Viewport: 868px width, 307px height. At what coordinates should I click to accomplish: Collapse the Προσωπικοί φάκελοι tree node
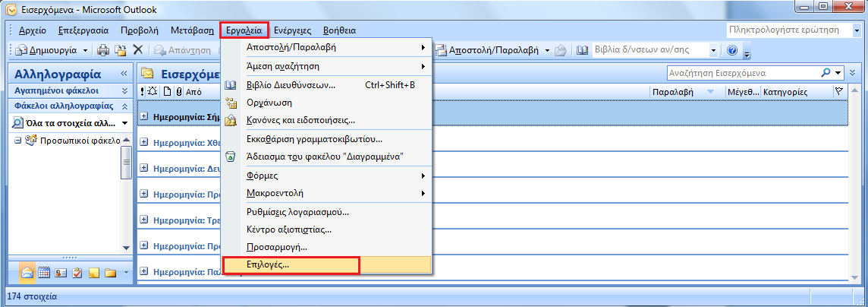click(x=17, y=141)
